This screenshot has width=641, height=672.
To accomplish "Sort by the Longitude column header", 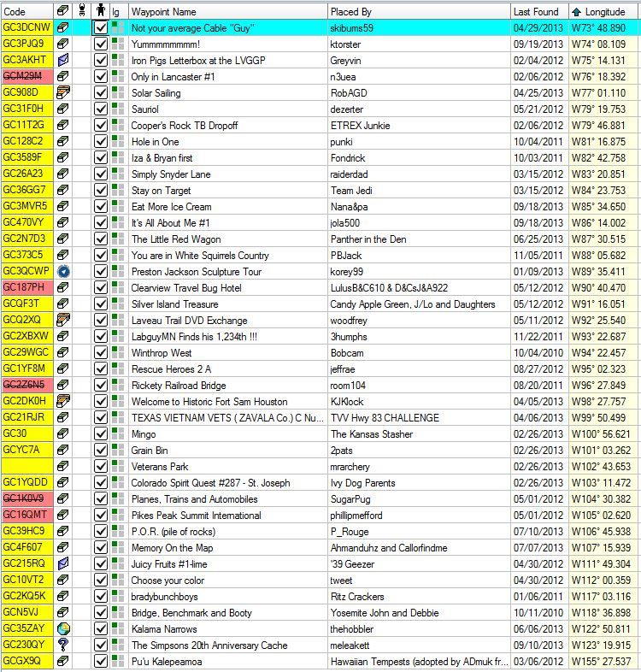I will tap(604, 12).
